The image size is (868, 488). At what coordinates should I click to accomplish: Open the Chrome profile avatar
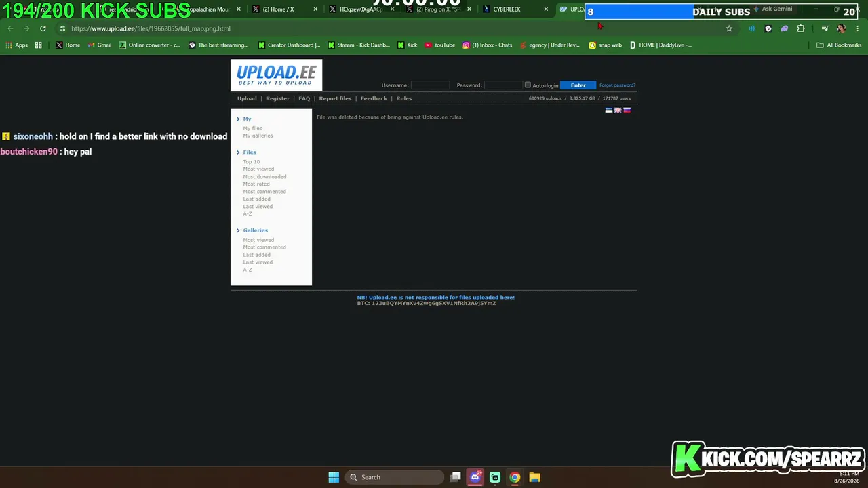coord(841,28)
